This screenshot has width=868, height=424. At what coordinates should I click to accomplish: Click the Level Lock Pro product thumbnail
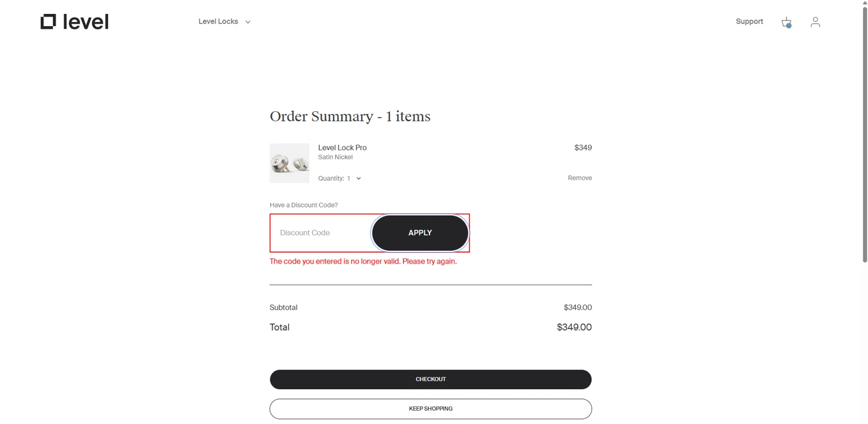click(x=289, y=163)
